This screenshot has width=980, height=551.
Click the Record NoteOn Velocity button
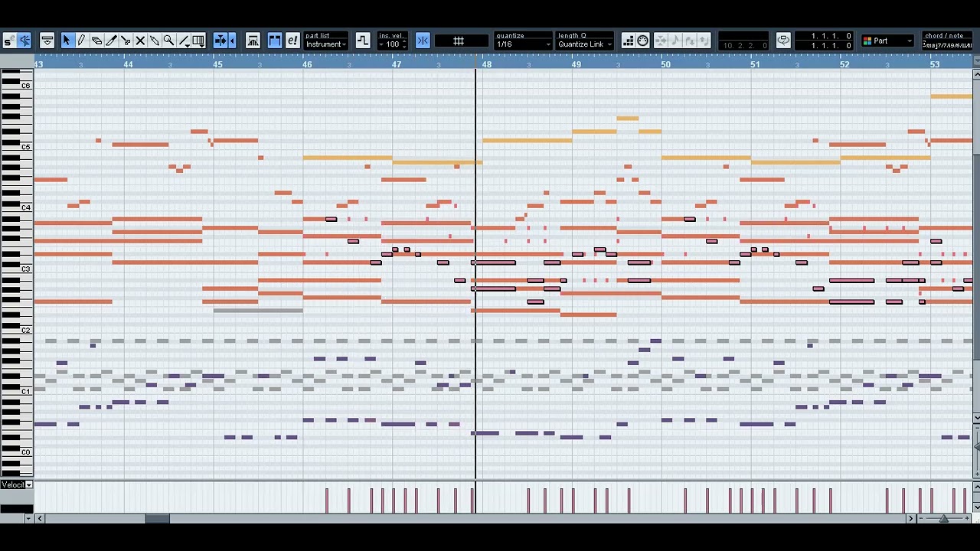coord(690,41)
